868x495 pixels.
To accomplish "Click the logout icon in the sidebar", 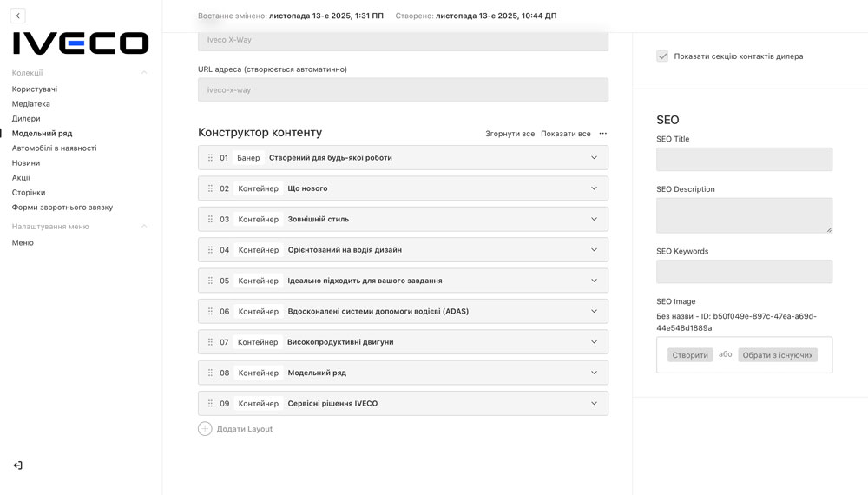I will pos(18,465).
